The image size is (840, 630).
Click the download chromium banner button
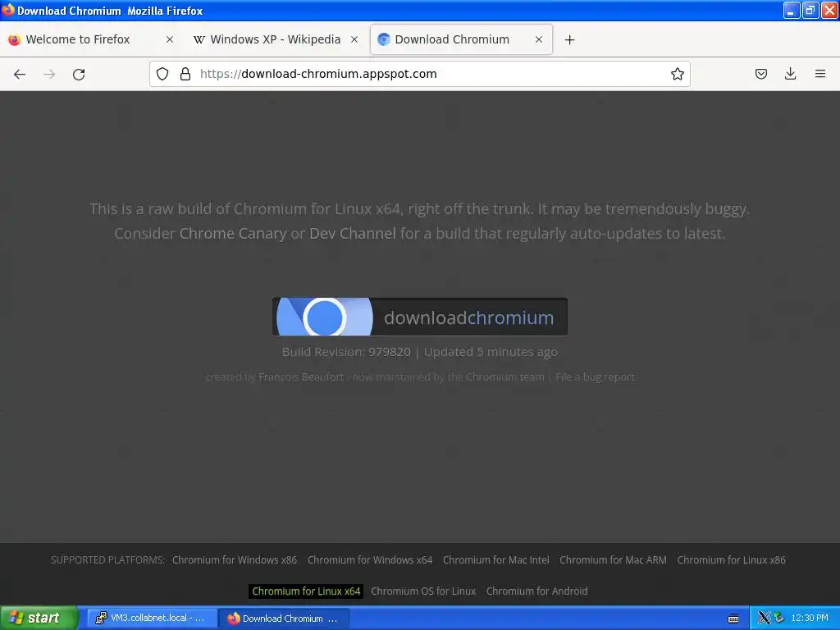[420, 317]
